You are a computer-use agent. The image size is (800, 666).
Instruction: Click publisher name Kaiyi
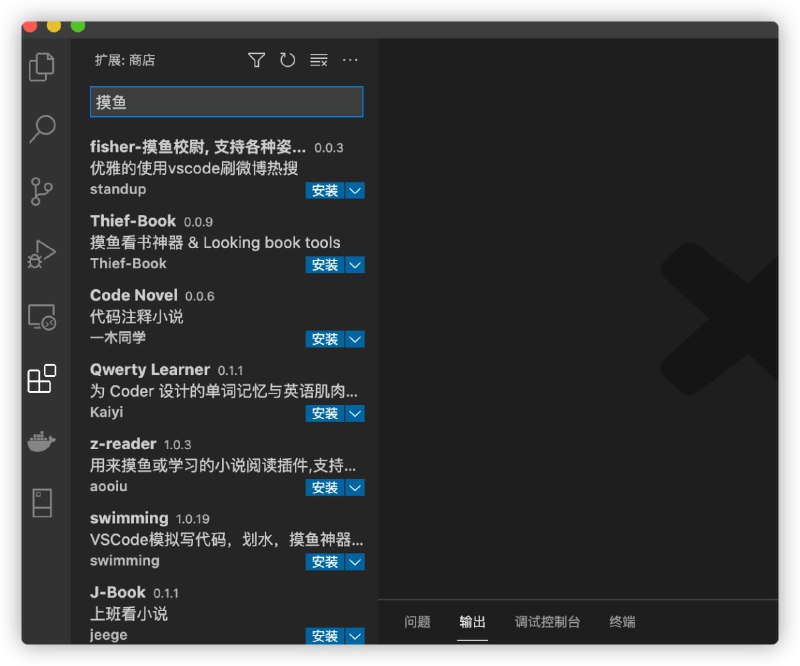(106, 412)
